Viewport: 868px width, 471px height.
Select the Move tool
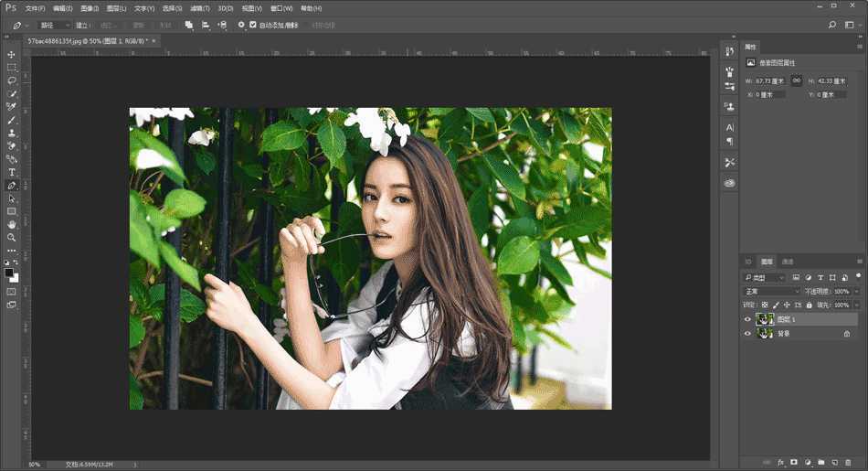[x=12, y=54]
